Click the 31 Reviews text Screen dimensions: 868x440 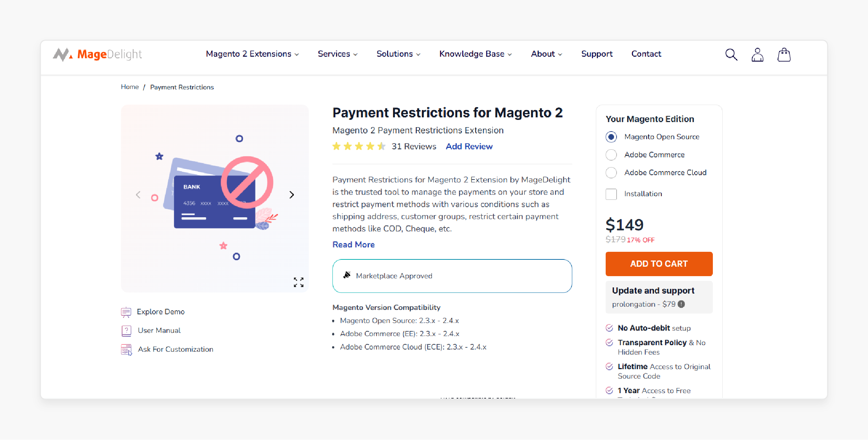pyautogui.click(x=413, y=146)
